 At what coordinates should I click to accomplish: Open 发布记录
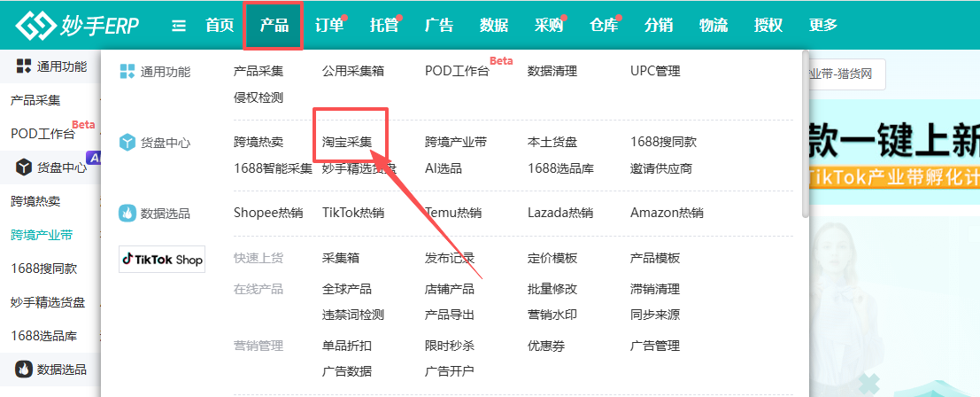(450, 258)
